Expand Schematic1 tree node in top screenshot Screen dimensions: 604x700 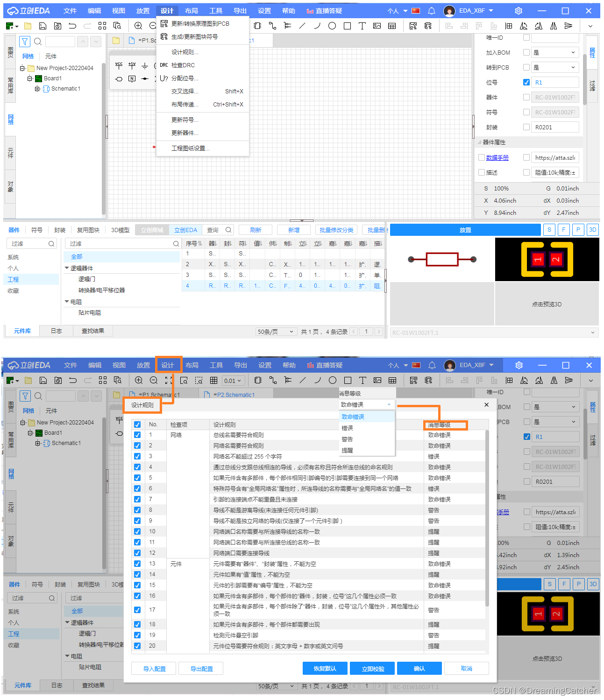37,89
